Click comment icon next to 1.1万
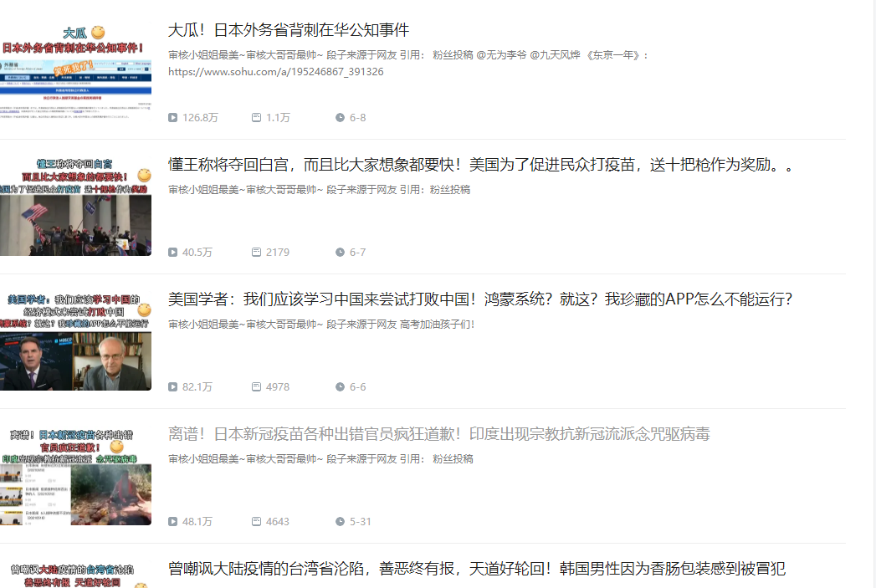 256,117
